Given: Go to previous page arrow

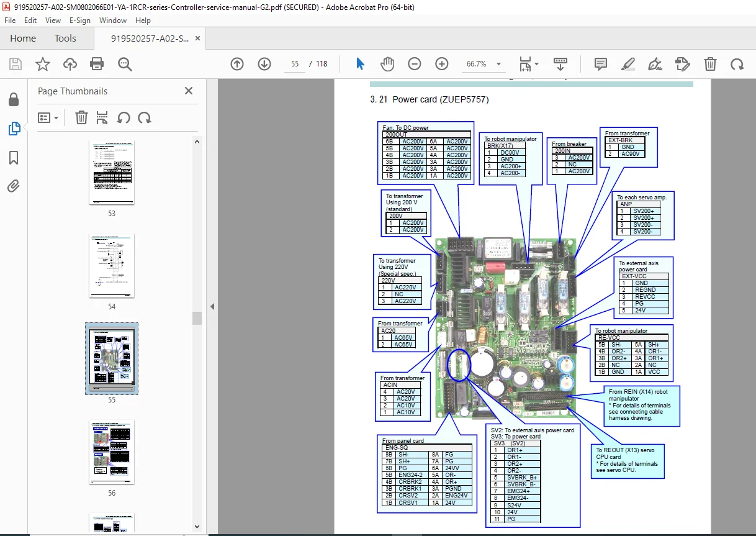Looking at the screenshot, I should [x=236, y=64].
